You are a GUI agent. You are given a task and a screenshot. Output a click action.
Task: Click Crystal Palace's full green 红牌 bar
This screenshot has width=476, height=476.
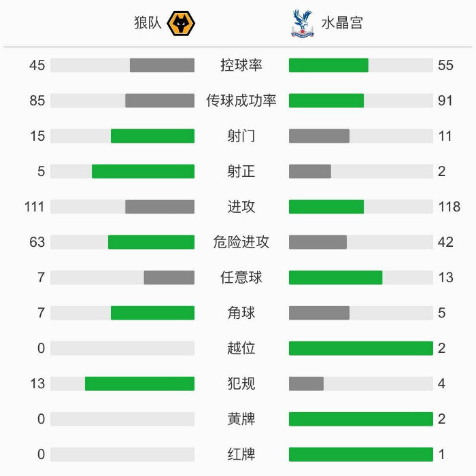[360, 454]
